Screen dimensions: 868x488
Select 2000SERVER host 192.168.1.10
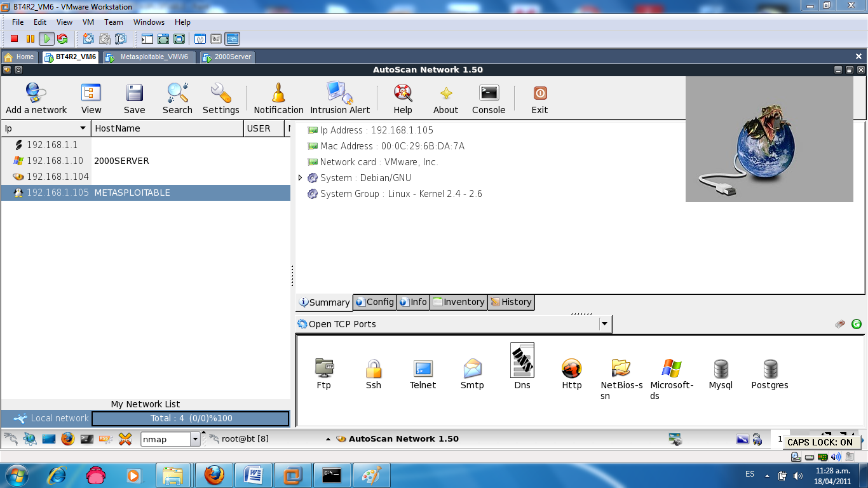click(146, 161)
